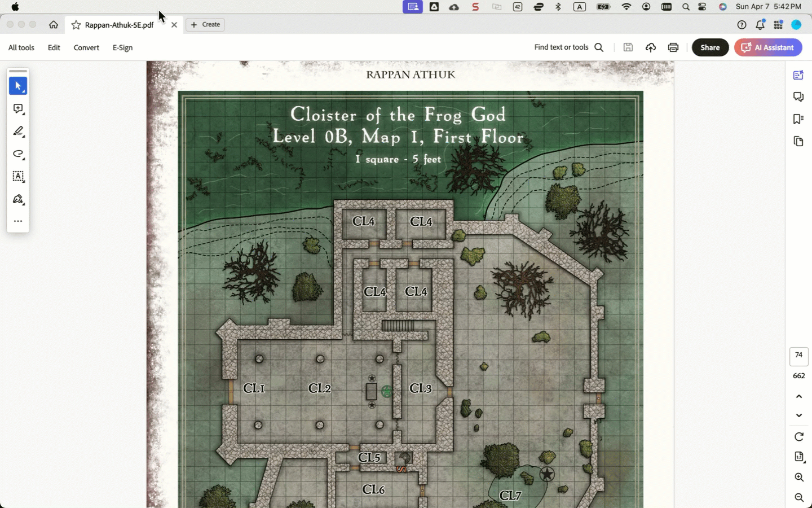The image size is (812, 508).
Task: Add a comment with the comment tool
Action: (18, 109)
